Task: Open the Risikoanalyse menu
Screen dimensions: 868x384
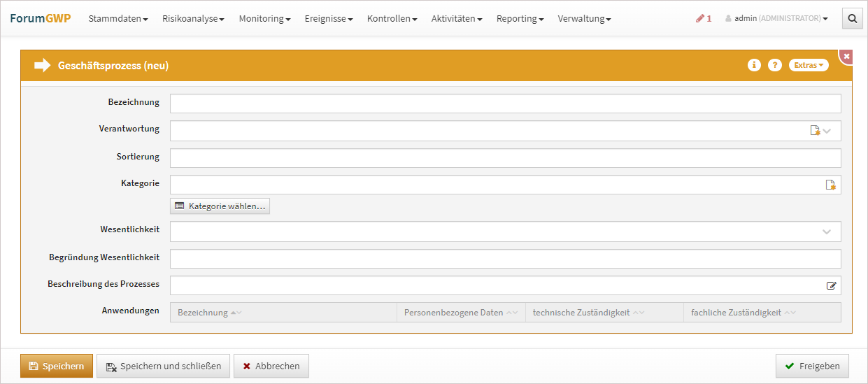Action: pos(192,19)
